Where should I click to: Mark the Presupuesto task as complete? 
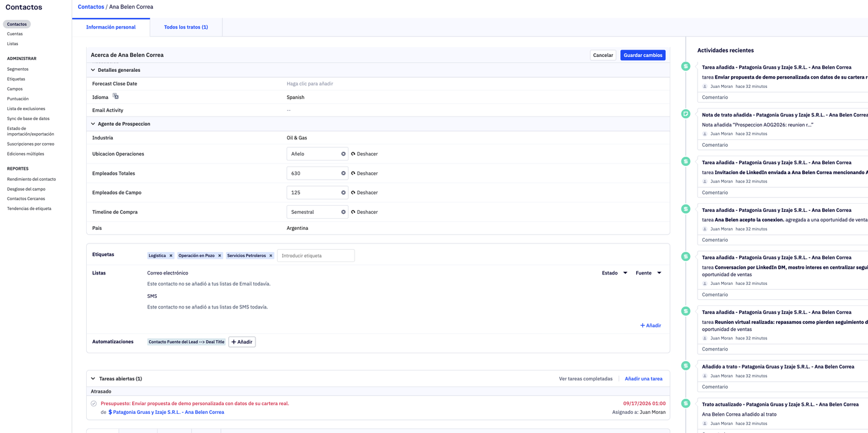94,403
